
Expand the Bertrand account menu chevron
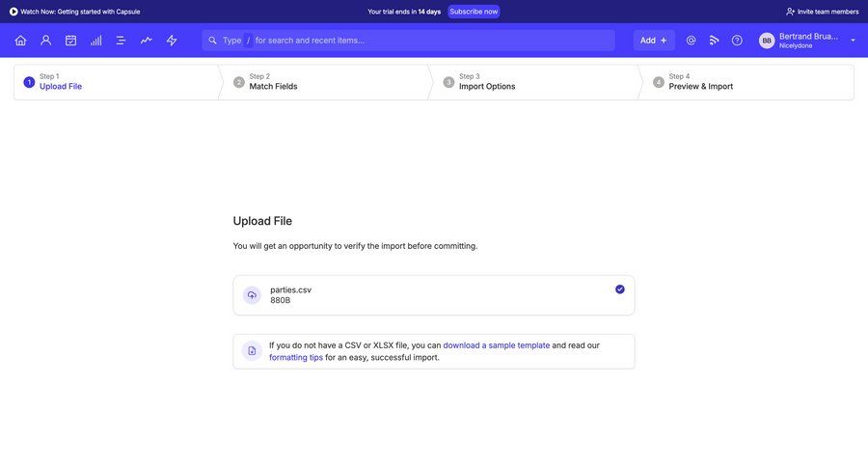[x=853, y=41]
